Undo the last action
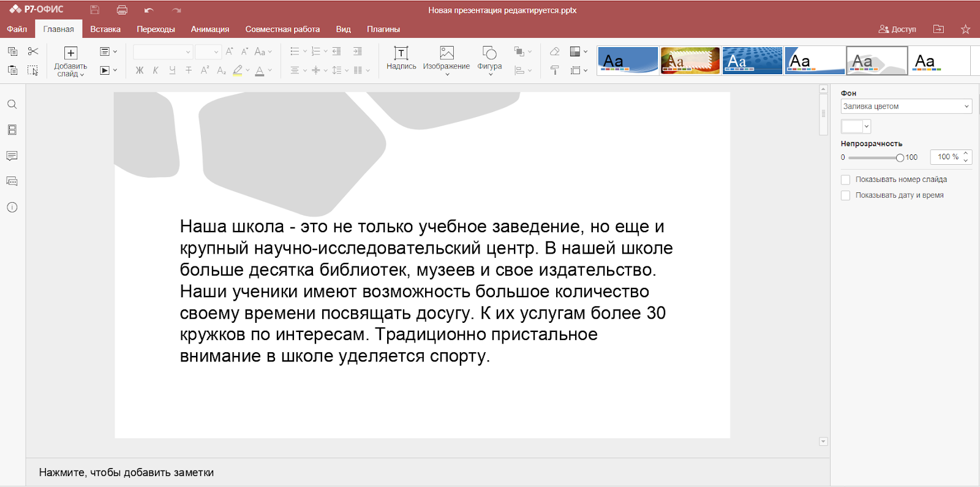 (x=149, y=10)
